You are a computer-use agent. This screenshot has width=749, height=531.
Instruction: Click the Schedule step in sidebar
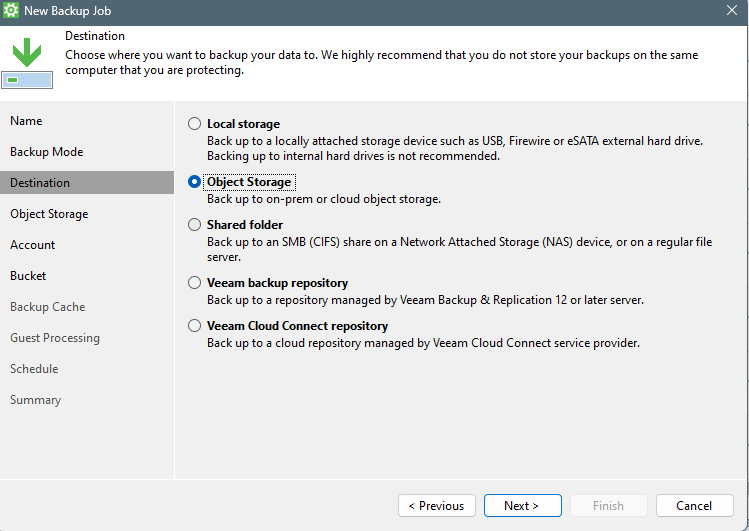[x=34, y=369]
